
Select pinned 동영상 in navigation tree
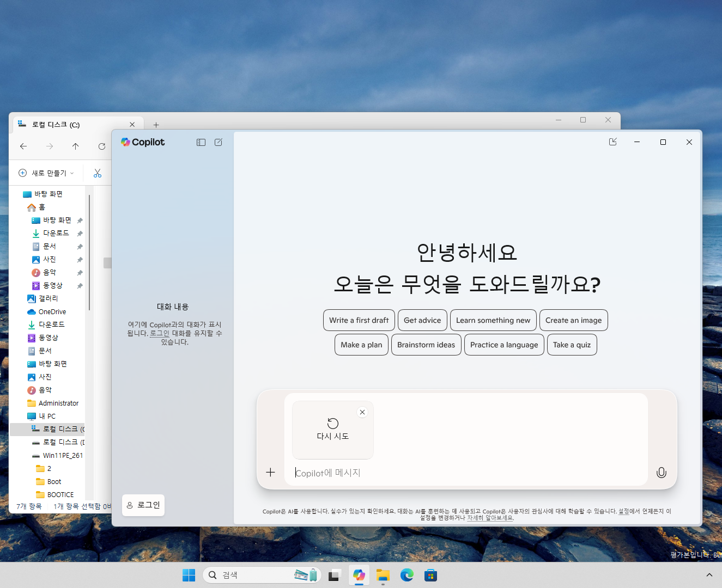click(x=47, y=286)
